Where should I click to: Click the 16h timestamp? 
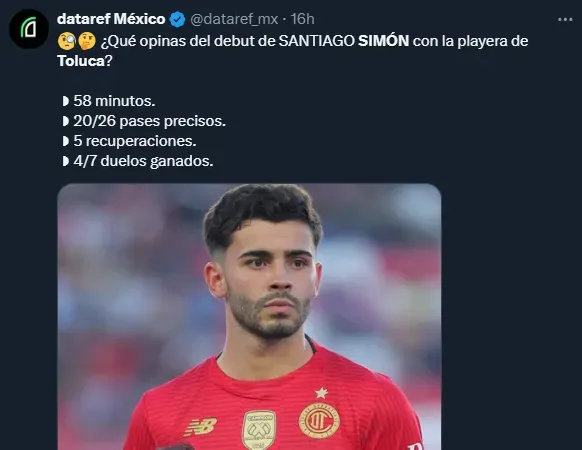(302, 19)
